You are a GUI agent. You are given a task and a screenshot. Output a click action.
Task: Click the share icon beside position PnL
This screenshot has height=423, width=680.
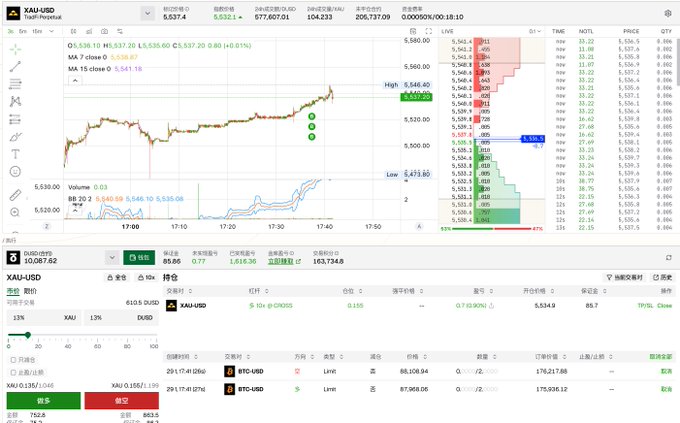(491, 305)
